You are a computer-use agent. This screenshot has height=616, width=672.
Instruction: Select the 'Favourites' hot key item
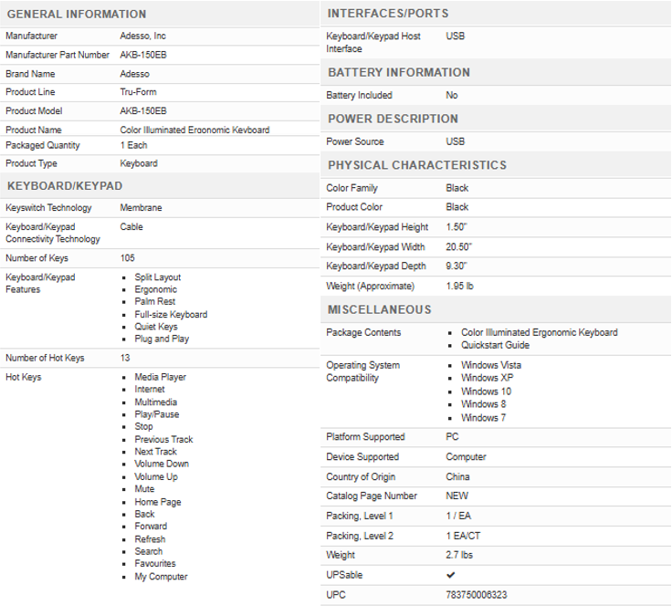(155, 563)
